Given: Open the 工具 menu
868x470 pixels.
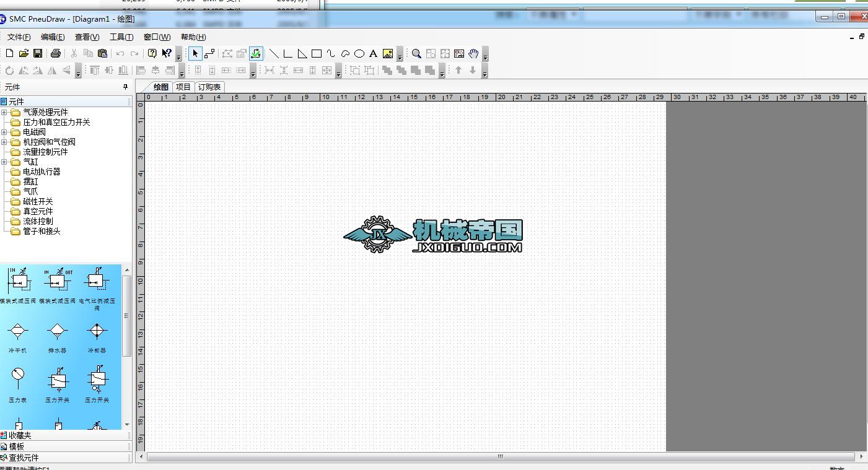Looking at the screenshot, I should click(x=121, y=37).
